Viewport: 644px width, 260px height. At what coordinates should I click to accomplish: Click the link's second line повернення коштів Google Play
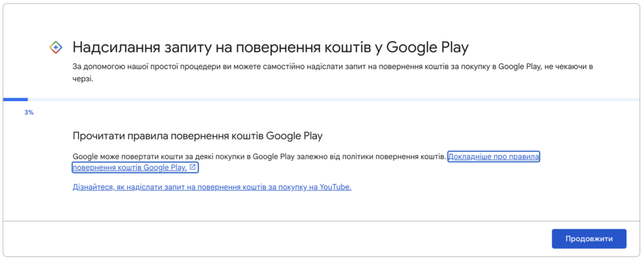130,168
